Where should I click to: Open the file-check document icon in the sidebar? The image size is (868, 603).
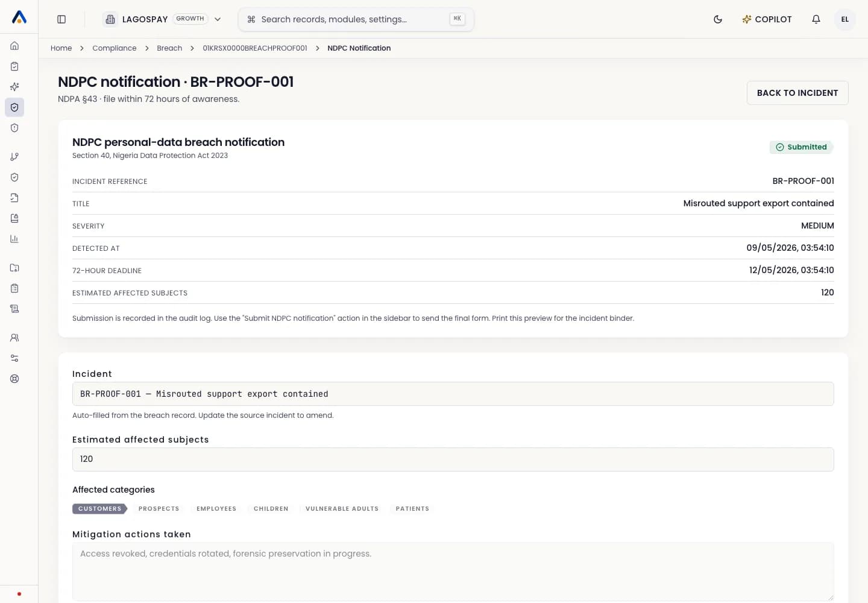14,198
